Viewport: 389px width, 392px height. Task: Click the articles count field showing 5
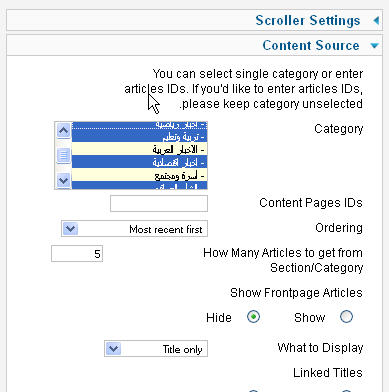click(77, 254)
